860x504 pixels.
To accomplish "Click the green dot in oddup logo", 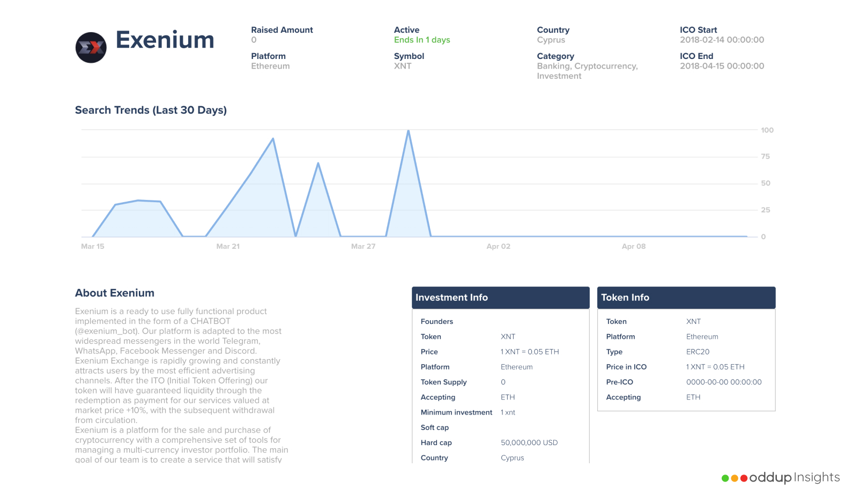I will tap(725, 478).
